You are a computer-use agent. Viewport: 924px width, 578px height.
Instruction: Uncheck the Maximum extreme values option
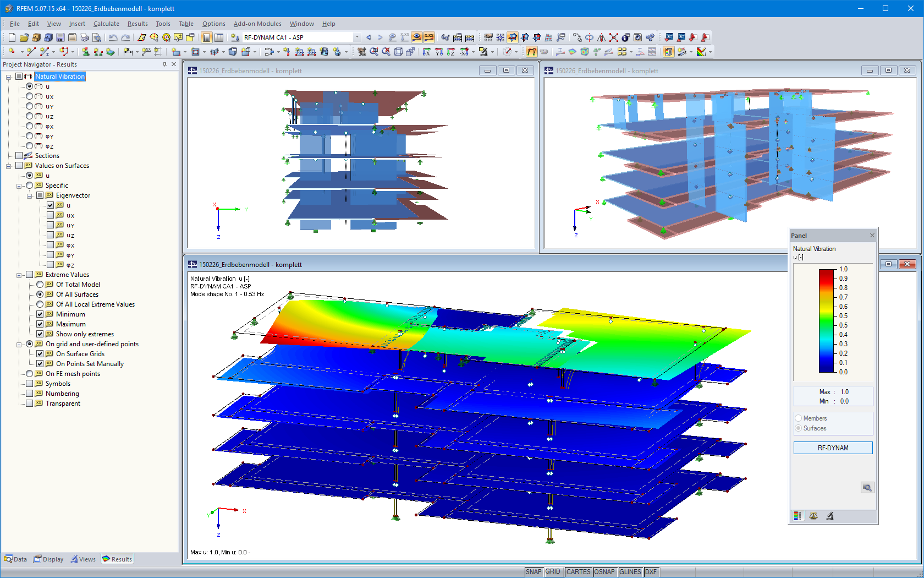(41, 324)
